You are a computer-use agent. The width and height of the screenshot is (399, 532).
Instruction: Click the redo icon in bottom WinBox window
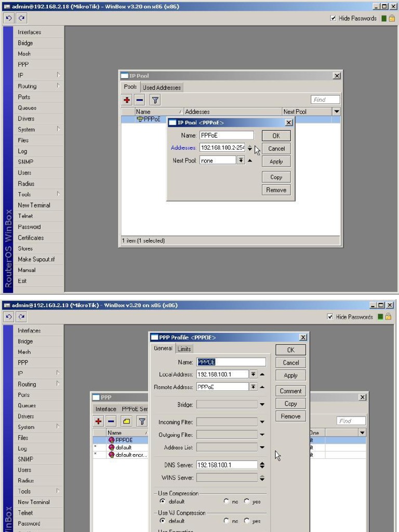coord(21,316)
